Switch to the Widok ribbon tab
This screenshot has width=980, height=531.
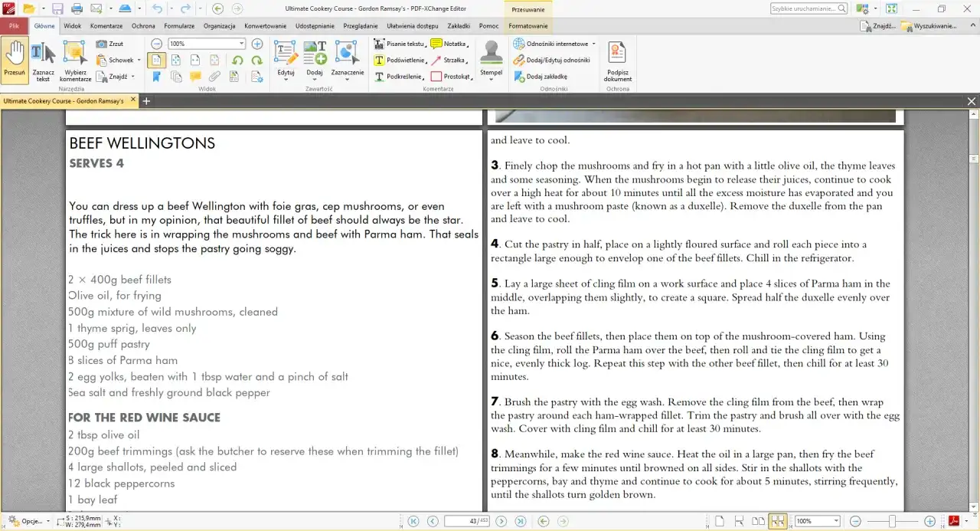point(73,25)
